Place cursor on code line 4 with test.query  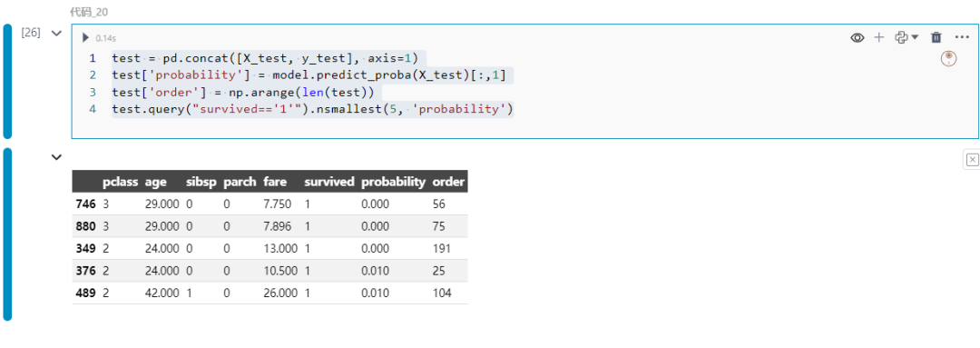click(x=312, y=110)
